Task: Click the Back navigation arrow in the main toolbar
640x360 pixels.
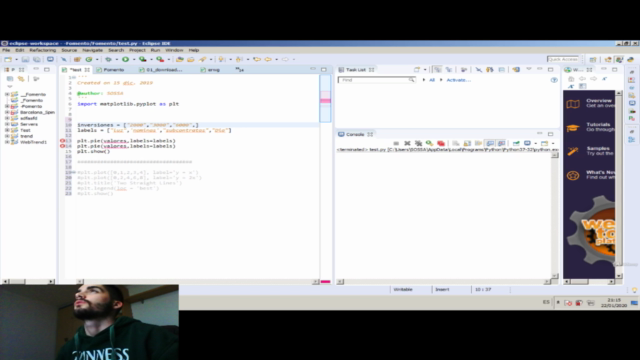Action: click(x=268, y=60)
